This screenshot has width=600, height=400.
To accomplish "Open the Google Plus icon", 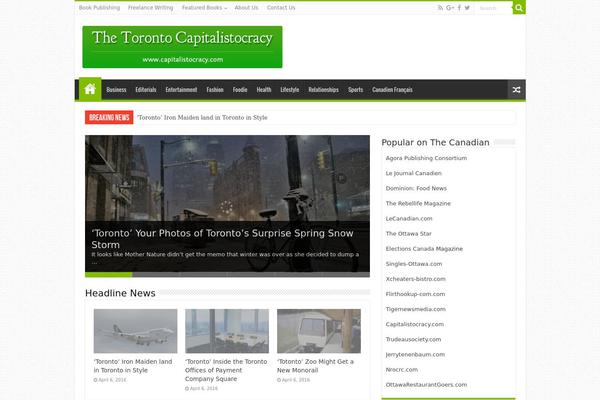I will point(450,8).
